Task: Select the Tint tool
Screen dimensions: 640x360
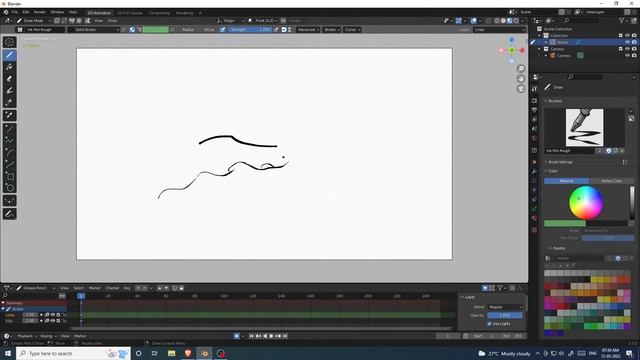Action: click(9, 90)
